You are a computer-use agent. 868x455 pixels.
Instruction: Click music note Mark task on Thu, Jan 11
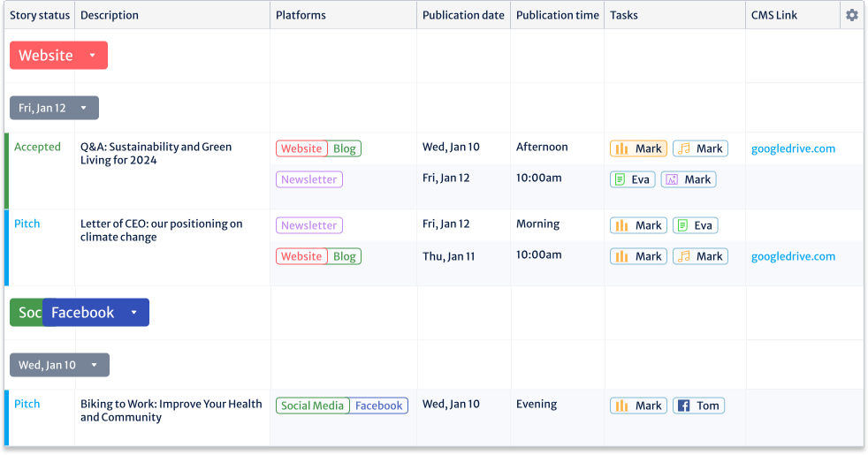[700, 256]
